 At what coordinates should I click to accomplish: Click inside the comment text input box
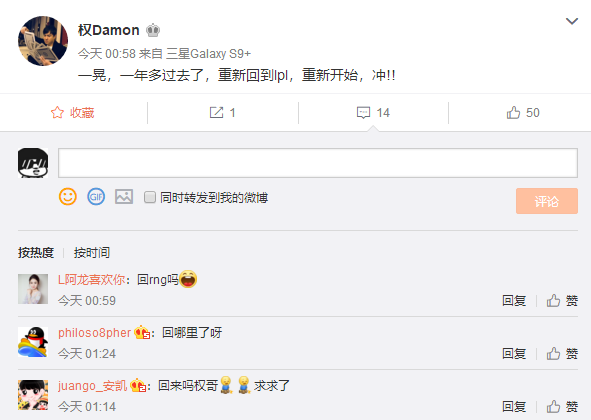tap(318, 163)
